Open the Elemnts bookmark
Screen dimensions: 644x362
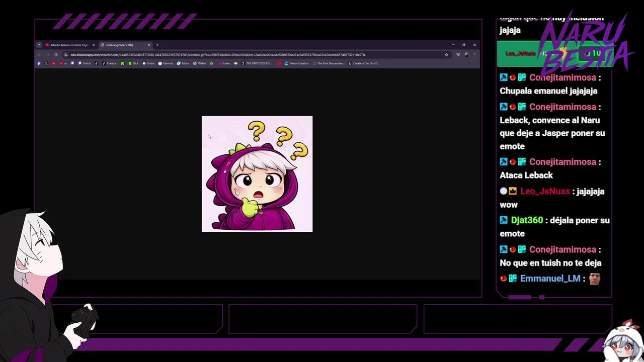coord(166,63)
